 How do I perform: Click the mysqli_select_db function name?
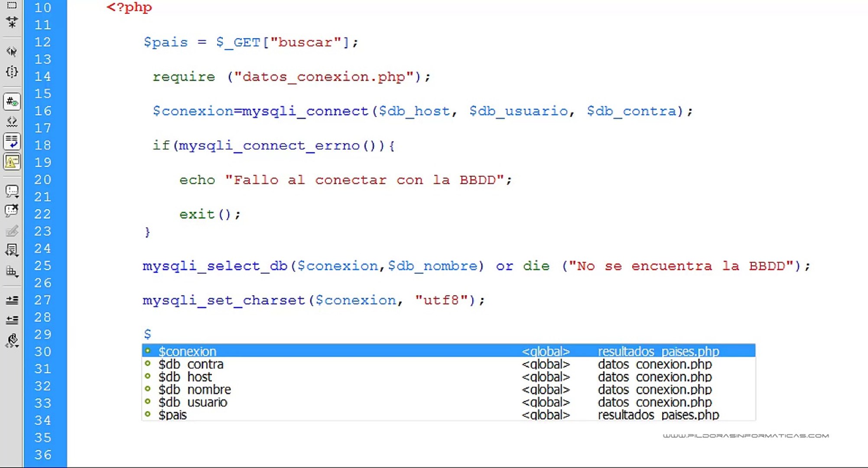(215, 266)
